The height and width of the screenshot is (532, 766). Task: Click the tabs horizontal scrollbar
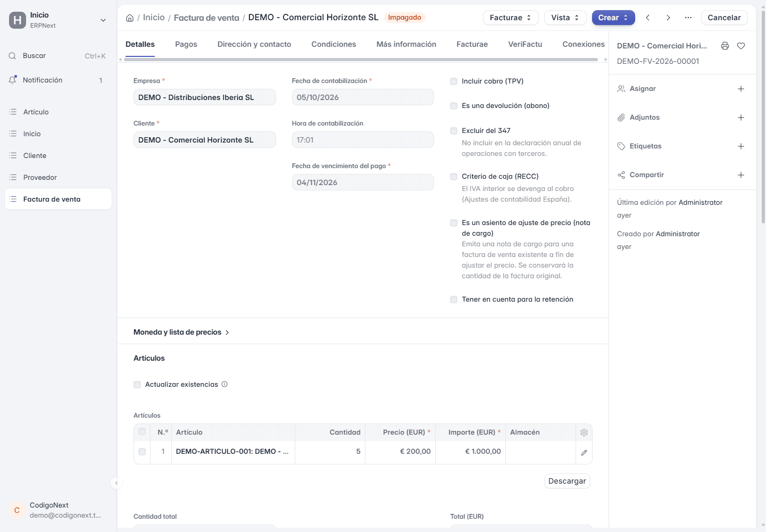pyautogui.click(x=361, y=60)
